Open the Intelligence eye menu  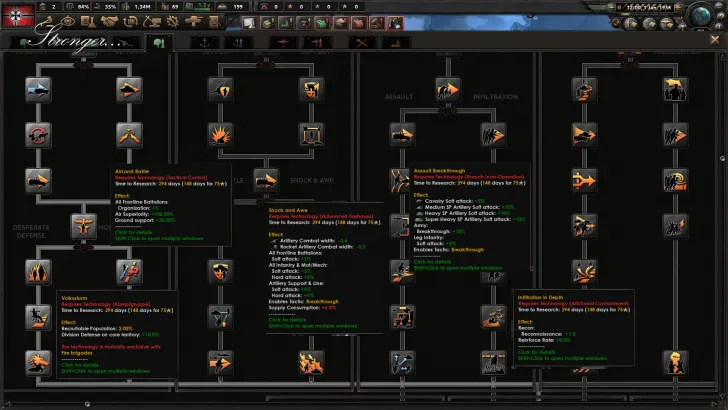click(x=68, y=21)
